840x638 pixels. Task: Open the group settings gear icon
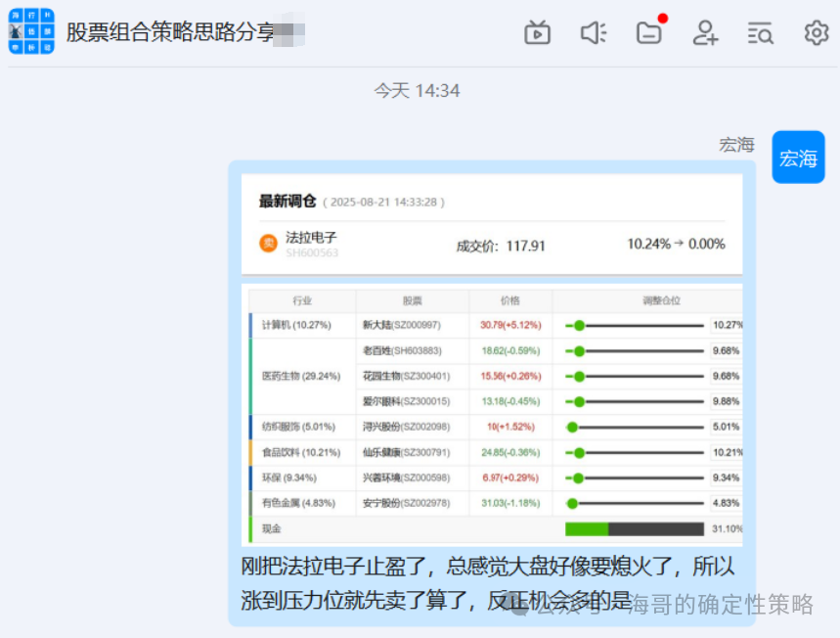pos(817,32)
